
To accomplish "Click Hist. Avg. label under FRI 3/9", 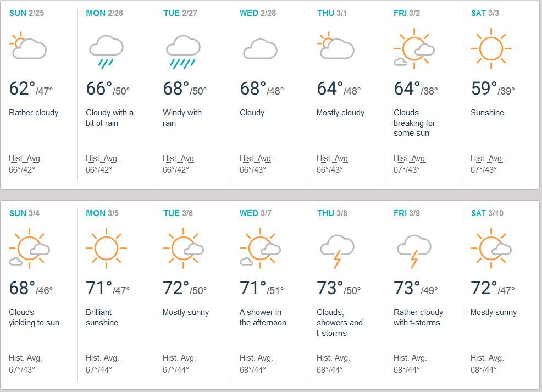I will pyautogui.click(x=410, y=358).
